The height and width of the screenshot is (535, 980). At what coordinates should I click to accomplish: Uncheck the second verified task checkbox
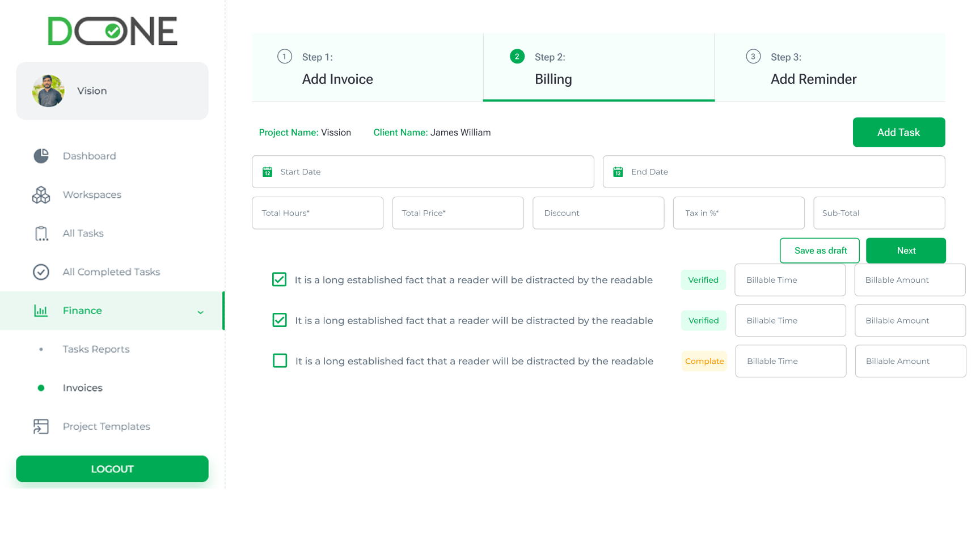280,320
